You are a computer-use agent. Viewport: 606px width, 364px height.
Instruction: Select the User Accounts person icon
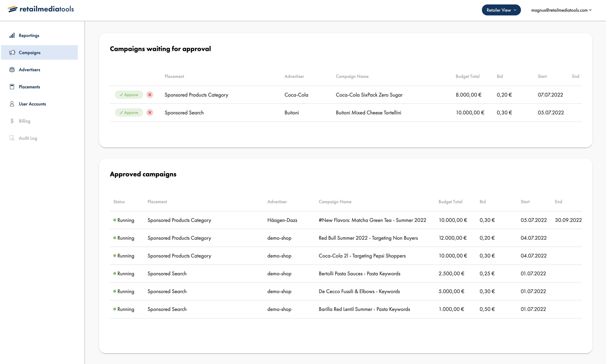[x=12, y=104]
